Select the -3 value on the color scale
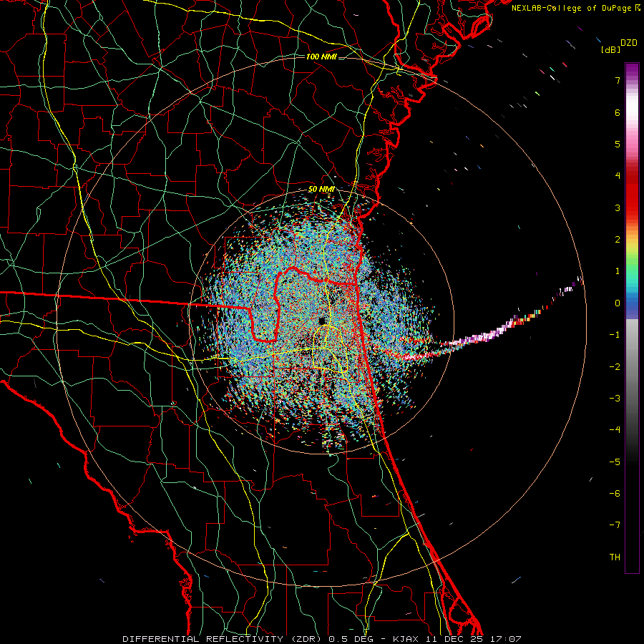 [615, 398]
